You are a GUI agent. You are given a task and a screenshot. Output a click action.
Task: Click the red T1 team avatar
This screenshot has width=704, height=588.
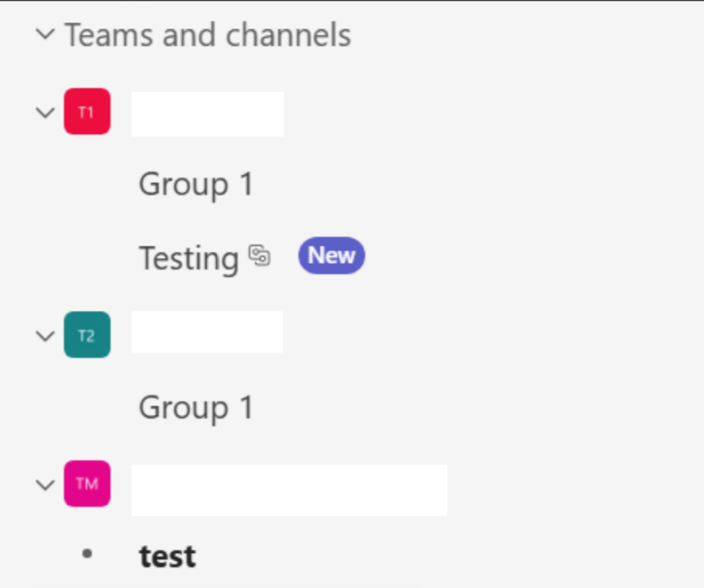point(87,112)
